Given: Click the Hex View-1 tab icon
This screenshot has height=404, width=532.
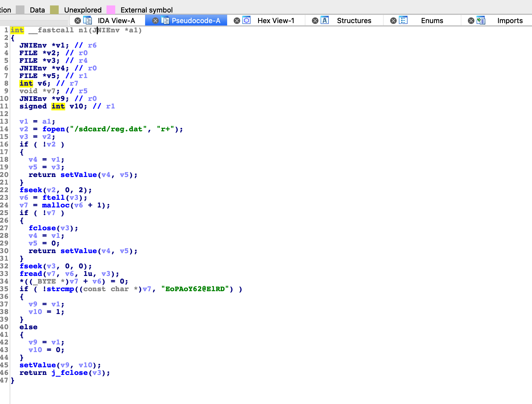Looking at the screenshot, I should click(246, 21).
